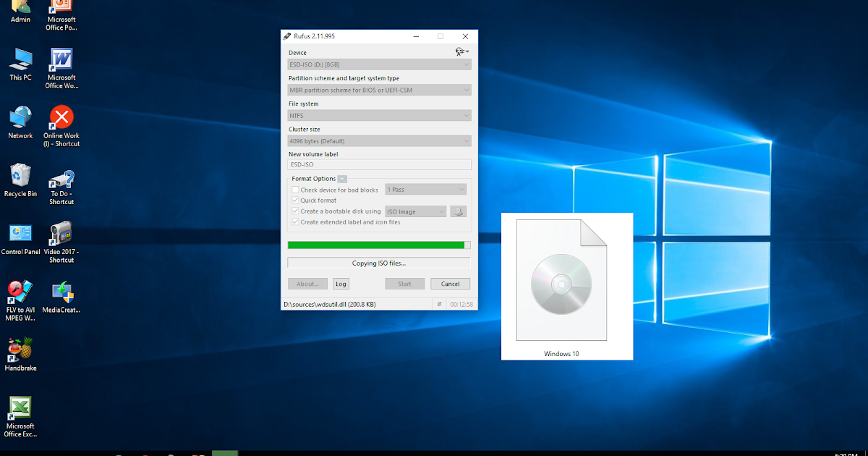Click the green progress bar
Image resolution: width=868 pixels, height=456 pixels.
coord(379,245)
